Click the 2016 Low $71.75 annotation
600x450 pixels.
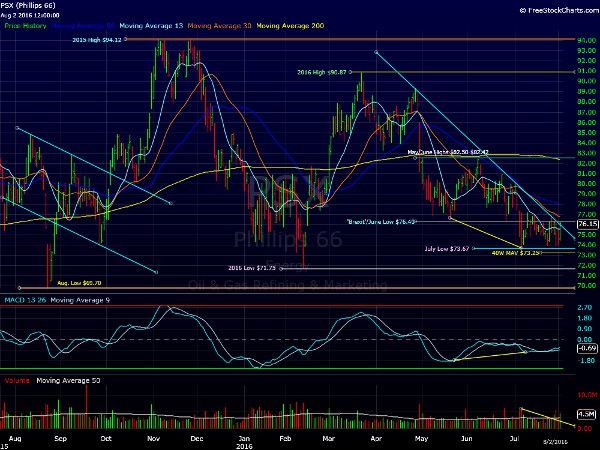coord(252,268)
